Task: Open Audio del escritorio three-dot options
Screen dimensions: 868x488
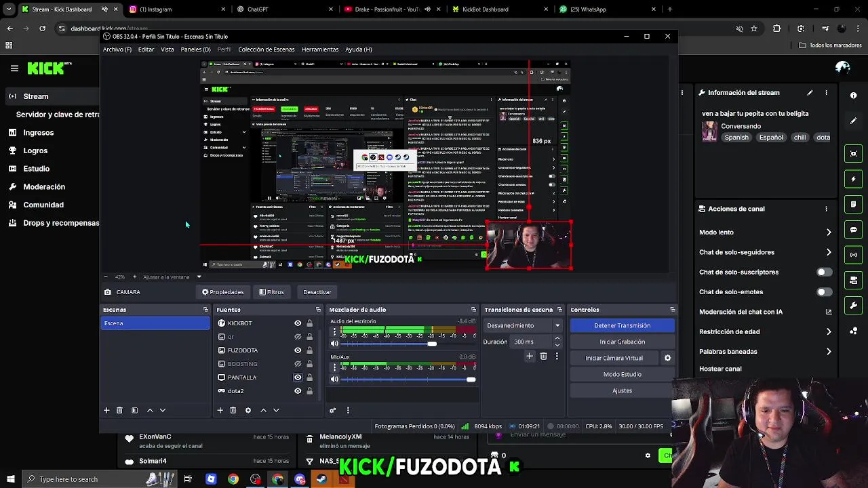Action: [x=334, y=331]
